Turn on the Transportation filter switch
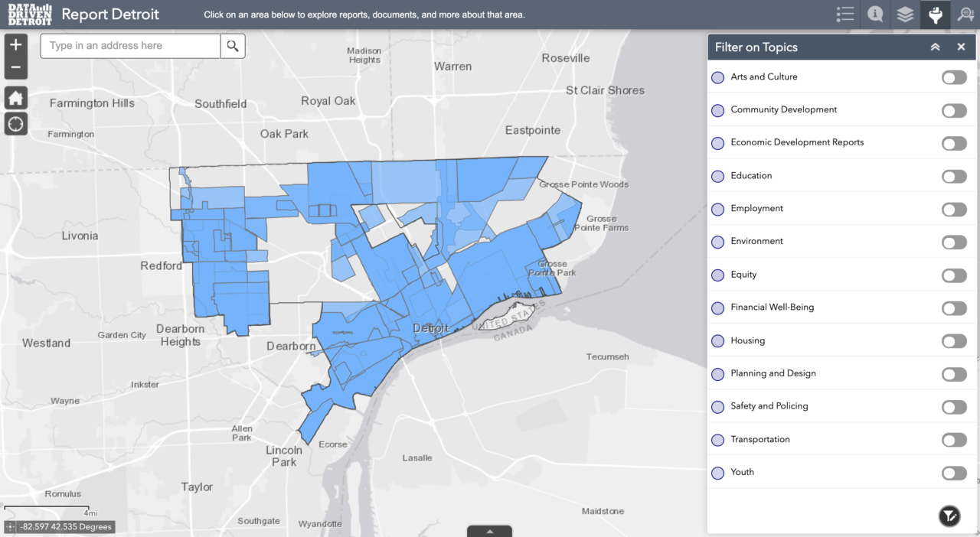Image resolution: width=980 pixels, height=537 pixels. [953, 440]
